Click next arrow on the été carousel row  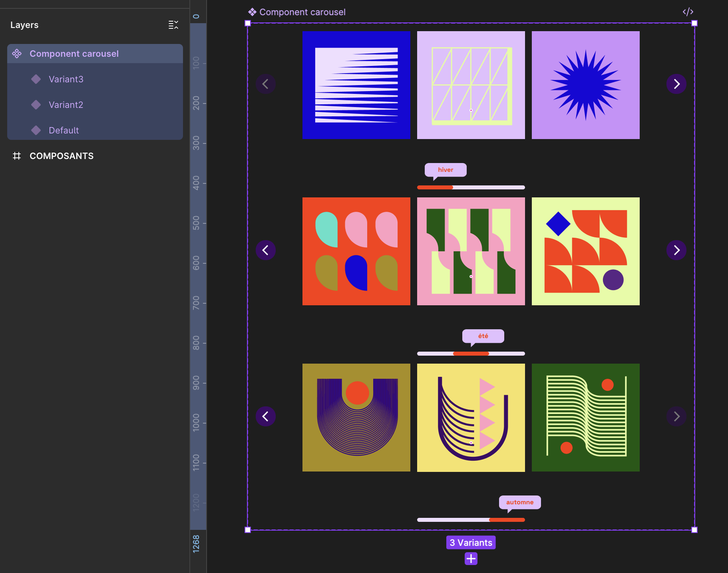tap(676, 250)
